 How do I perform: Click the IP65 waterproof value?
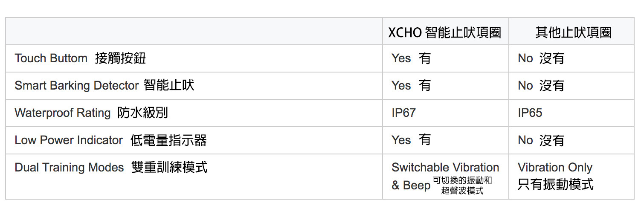pyautogui.click(x=530, y=113)
